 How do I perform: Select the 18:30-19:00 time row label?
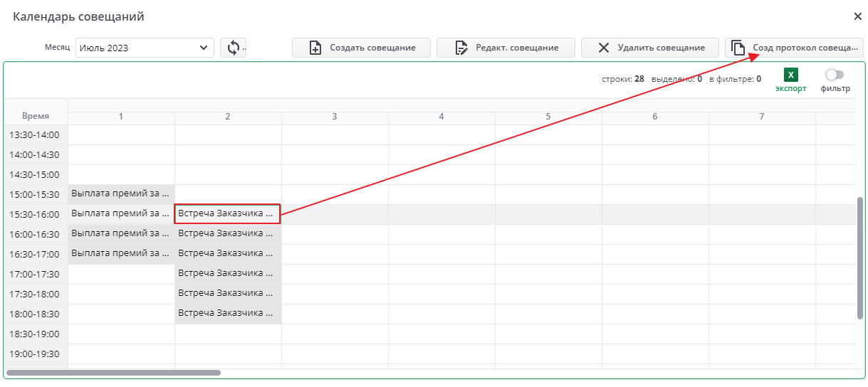point(36,334)
